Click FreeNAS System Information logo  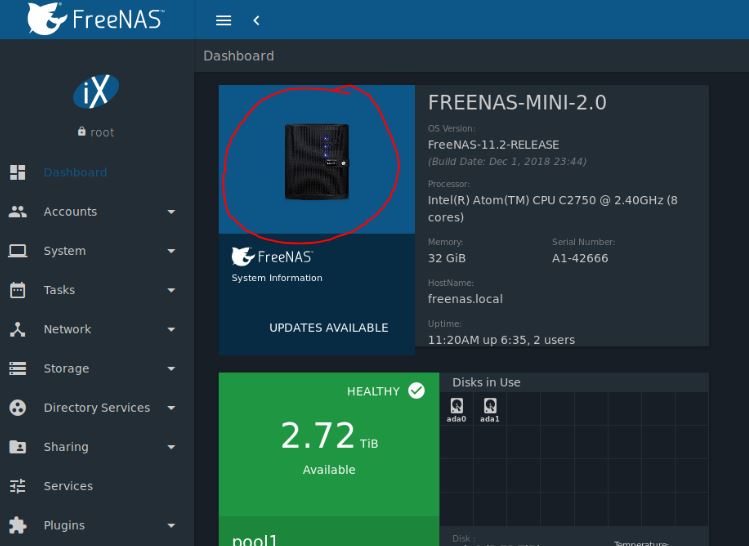272,257
